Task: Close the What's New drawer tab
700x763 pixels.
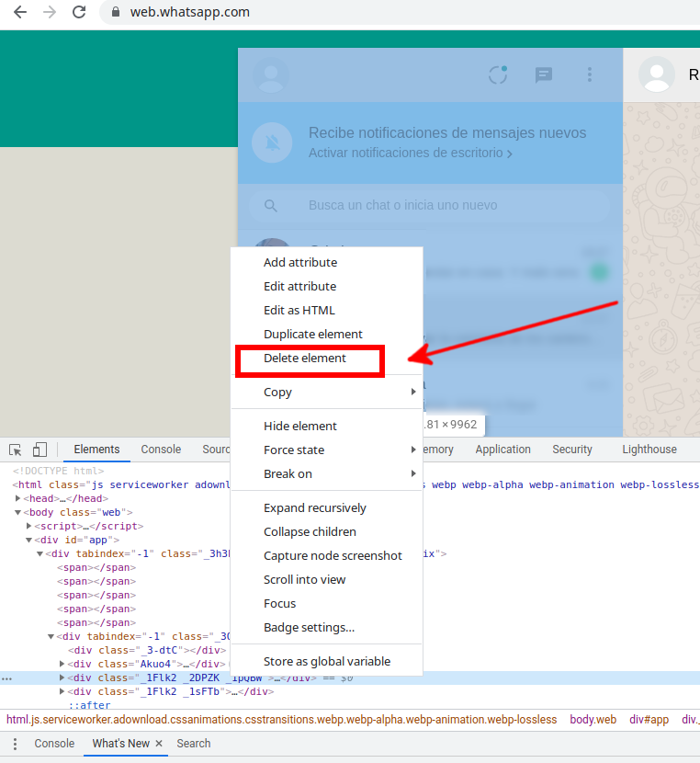Action: [159, 744]
